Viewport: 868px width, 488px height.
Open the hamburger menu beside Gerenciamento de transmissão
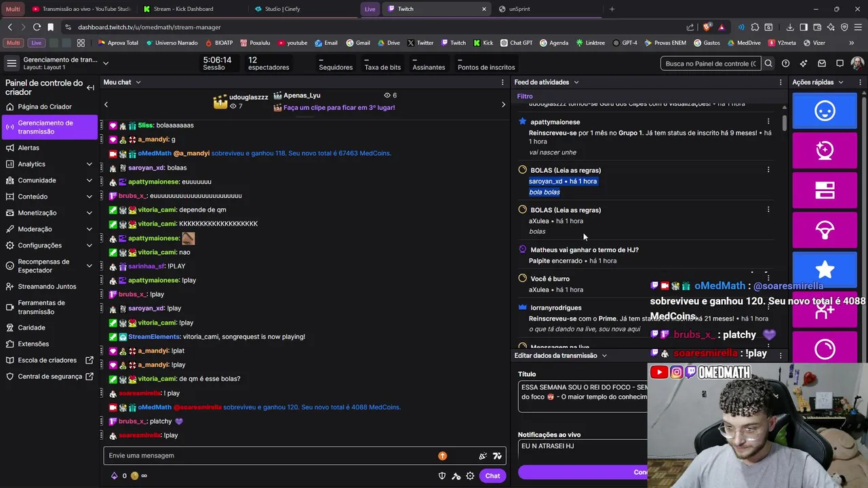[12, 63]
